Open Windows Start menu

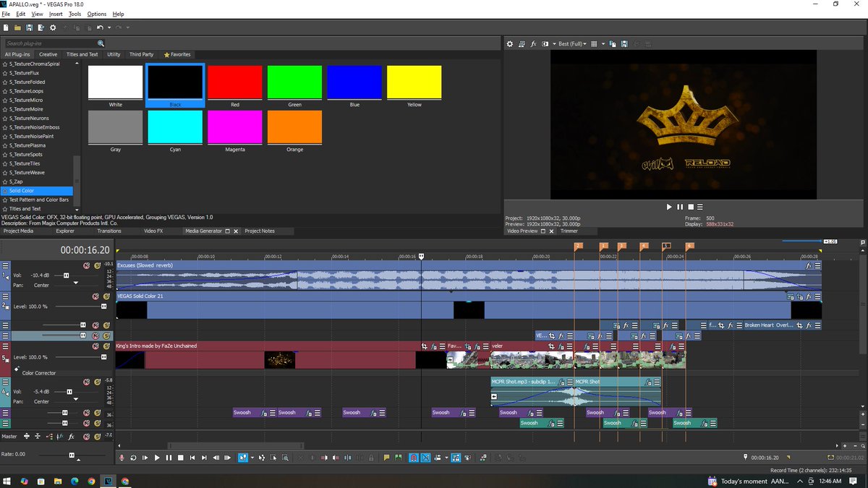click(x=8, y=481)
